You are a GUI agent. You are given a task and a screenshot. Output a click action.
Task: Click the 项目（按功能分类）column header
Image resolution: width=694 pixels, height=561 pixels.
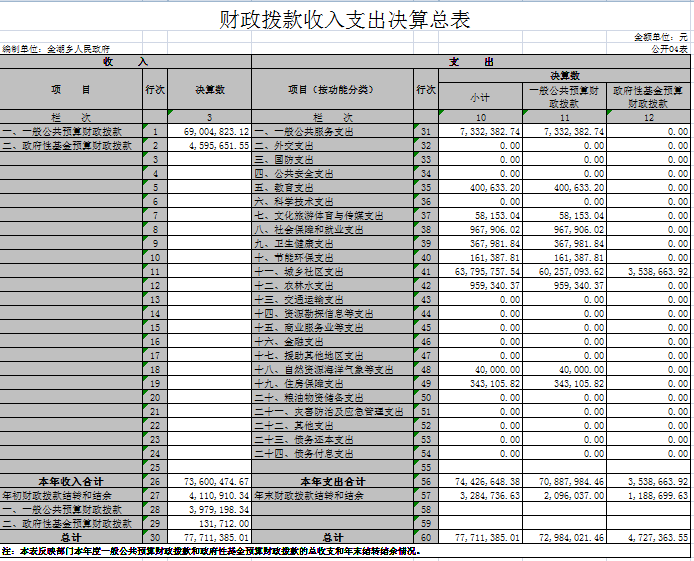[332, 89]
